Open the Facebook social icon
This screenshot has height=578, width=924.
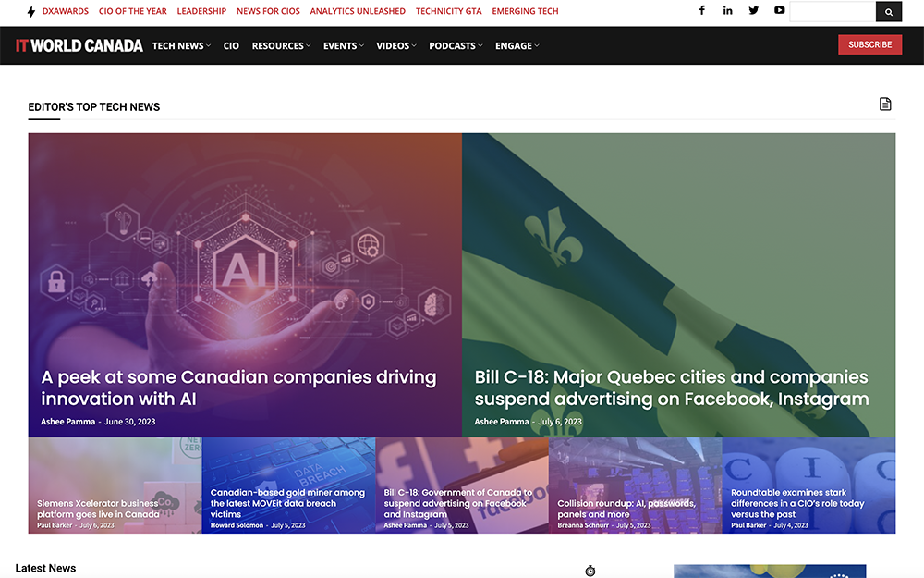point(702,11)
